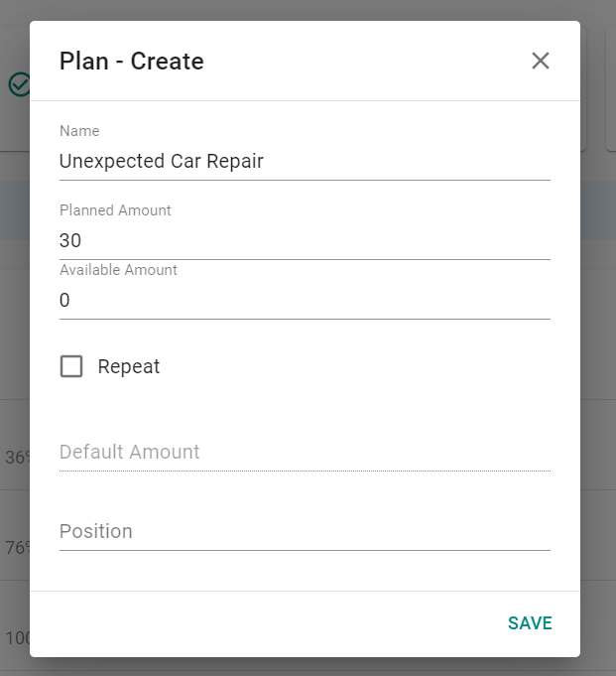Image resolution: width=616 pixels, height=676 pixels.
Task: Click the Default Amount field
Action: tap(305, 453)
